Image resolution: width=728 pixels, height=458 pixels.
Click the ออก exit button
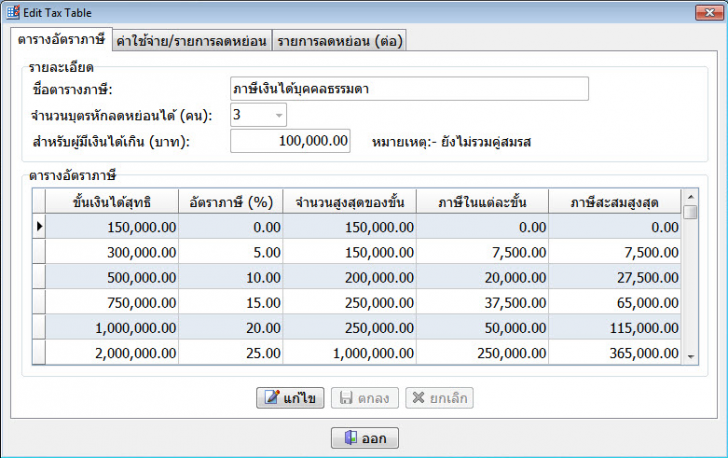(364, 438)
